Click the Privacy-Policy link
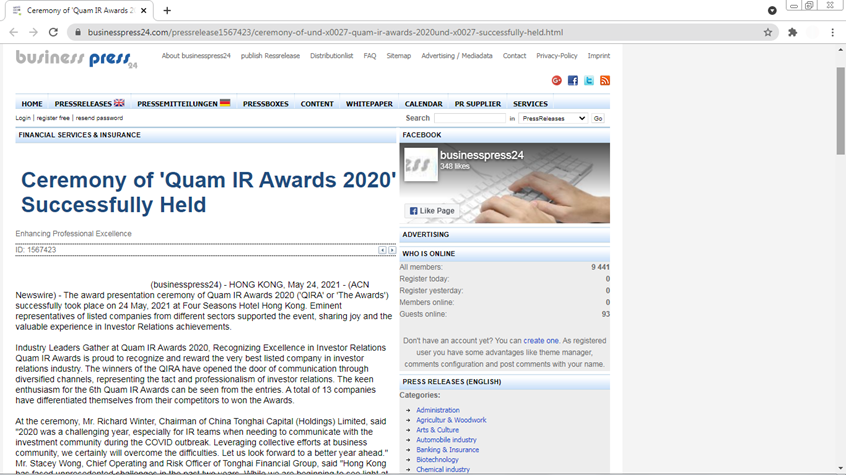The width and height of the screenshot is (846, 475). click(x=557, y=56)
